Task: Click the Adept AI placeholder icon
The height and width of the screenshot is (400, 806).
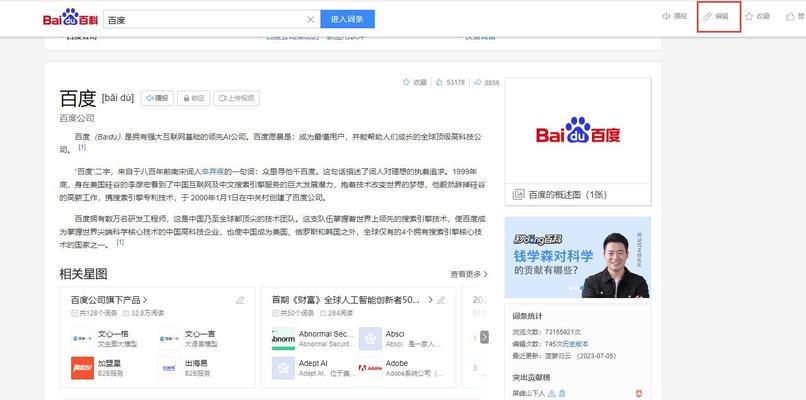Action: [283, 368]
